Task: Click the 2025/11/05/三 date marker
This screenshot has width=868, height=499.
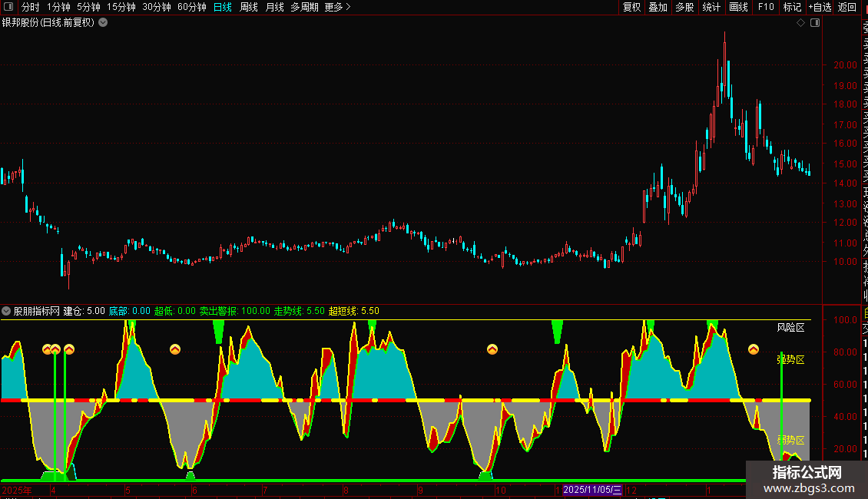Action: [591, 490]
